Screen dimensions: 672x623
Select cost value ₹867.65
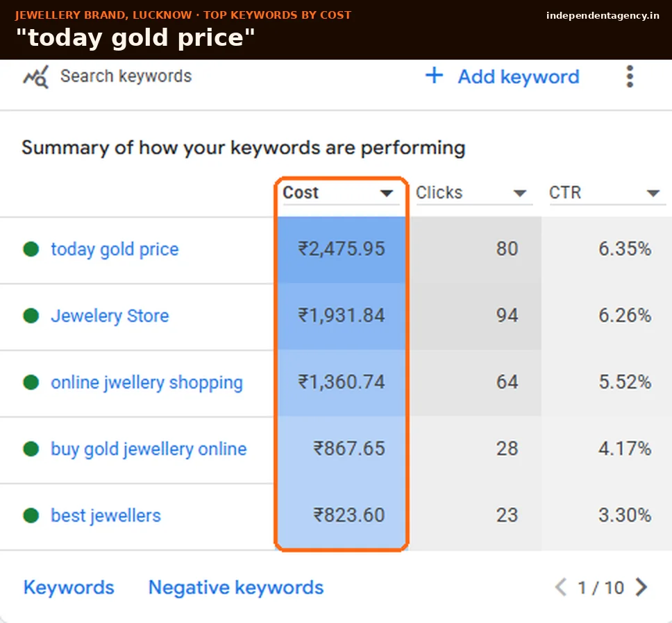[x=349, y=449]
